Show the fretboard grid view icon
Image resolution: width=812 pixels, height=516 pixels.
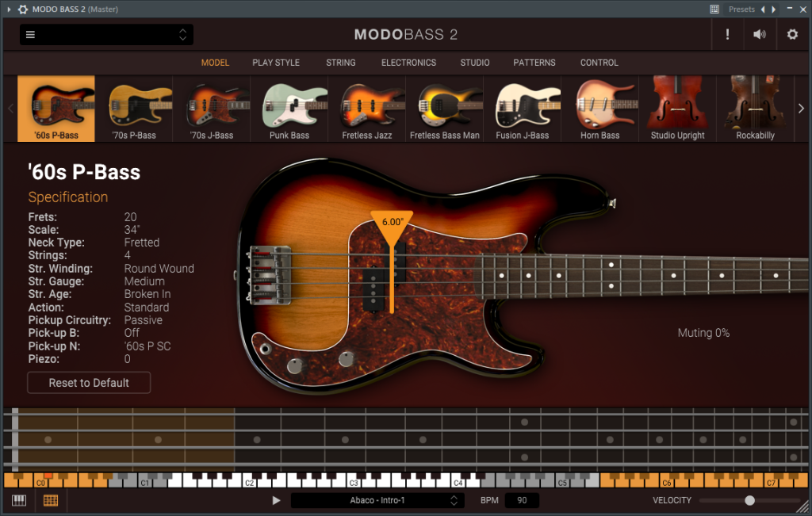(x=51, y=500)
